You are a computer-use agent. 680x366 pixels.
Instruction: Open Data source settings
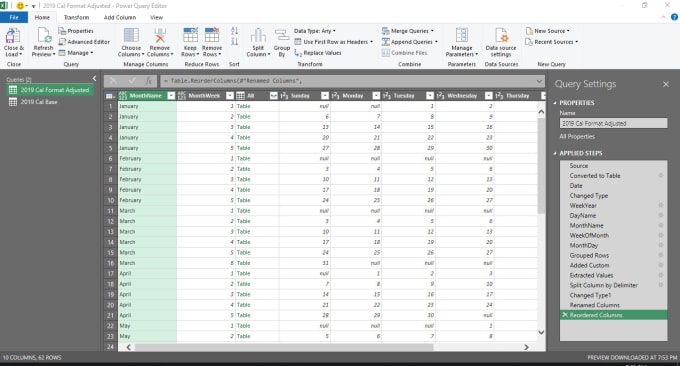(501, 42)
